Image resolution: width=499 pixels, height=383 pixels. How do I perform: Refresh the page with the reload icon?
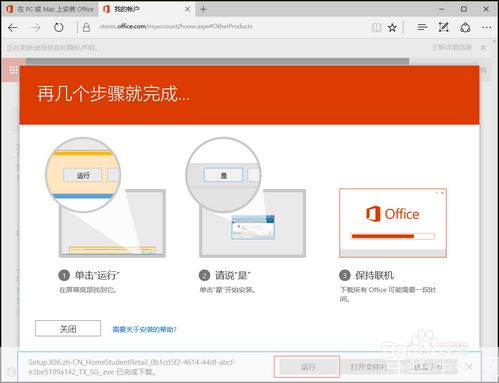pyautogui.click(x=59, y=27)
